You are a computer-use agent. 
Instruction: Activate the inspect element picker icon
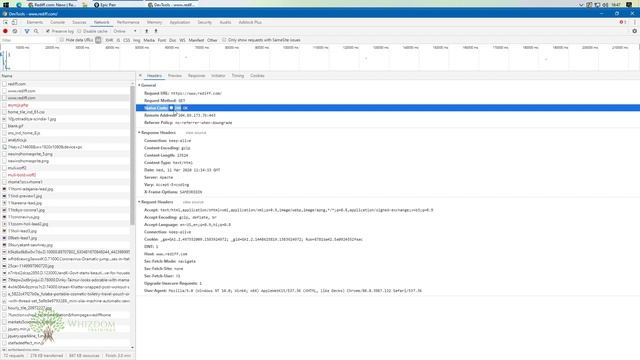pos(5,22)
